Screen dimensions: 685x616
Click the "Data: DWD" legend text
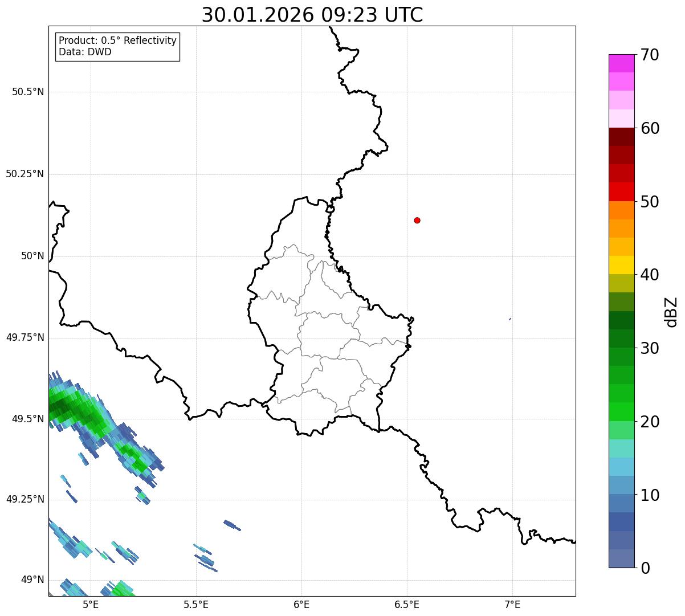pyautogui.click(x=85, y=52)
